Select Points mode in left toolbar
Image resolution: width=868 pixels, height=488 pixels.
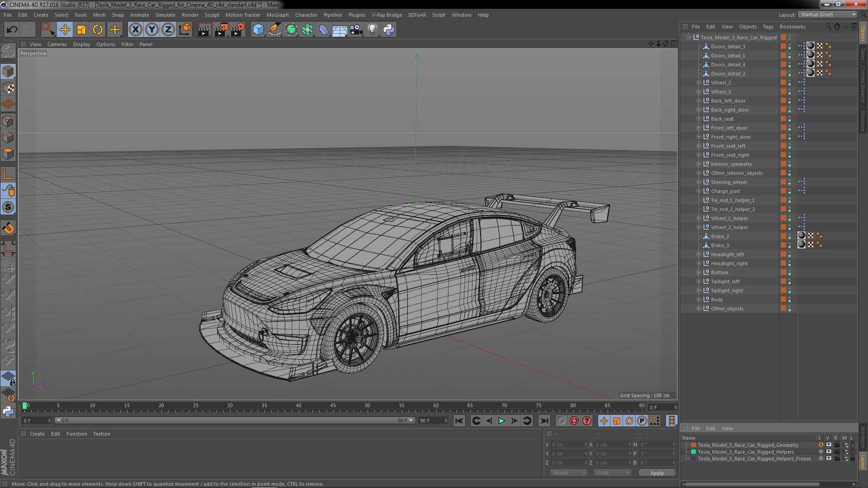tap(8, 121)
